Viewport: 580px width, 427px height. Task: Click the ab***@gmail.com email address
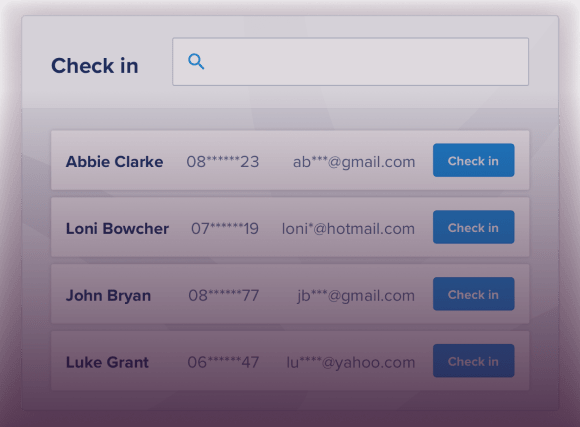(x=354, y=162)
